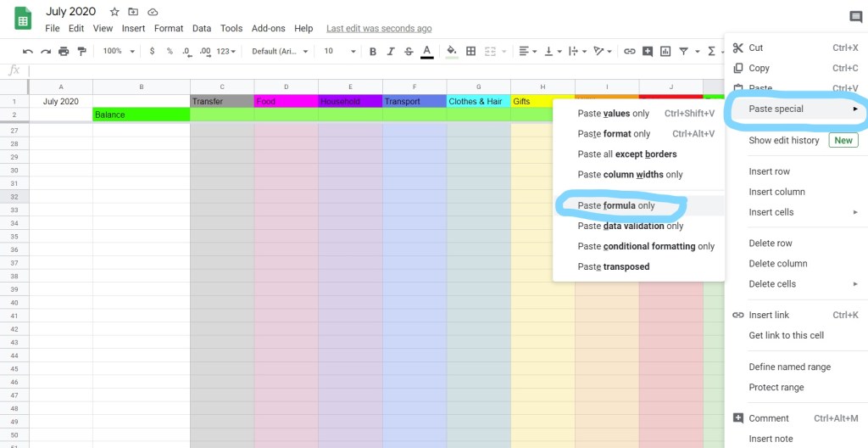Click the insert link toolbar icon
Screen dimensions: 868x448
(629, 52)
